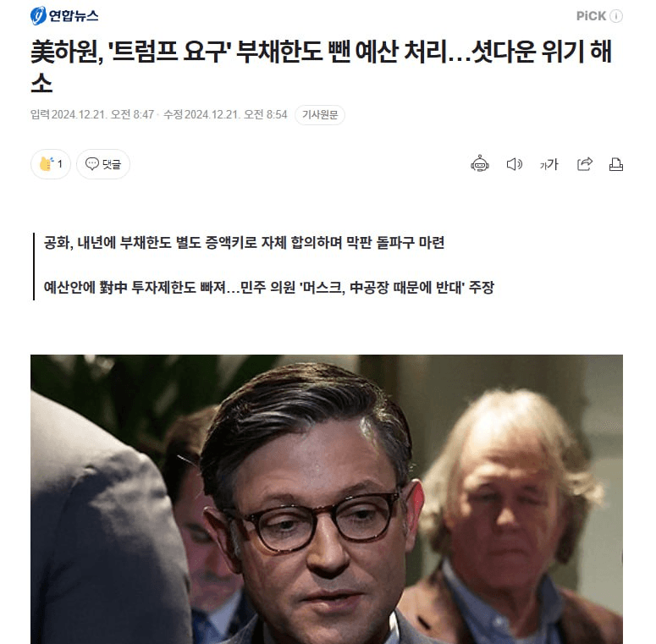Viewport: 656px width, 644px height.
Task: Click the 입력 2024.12.21. 오전 8:47 timestamp
Action: pos(92,114)
